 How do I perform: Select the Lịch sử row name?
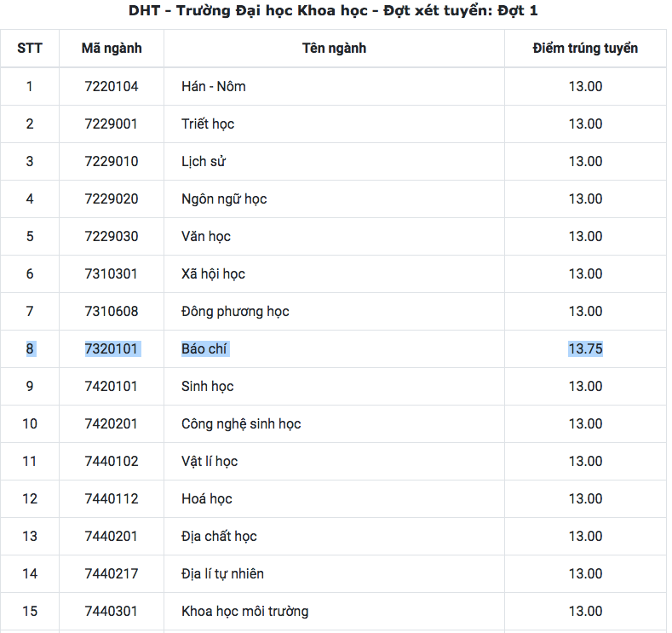(204, 161)
